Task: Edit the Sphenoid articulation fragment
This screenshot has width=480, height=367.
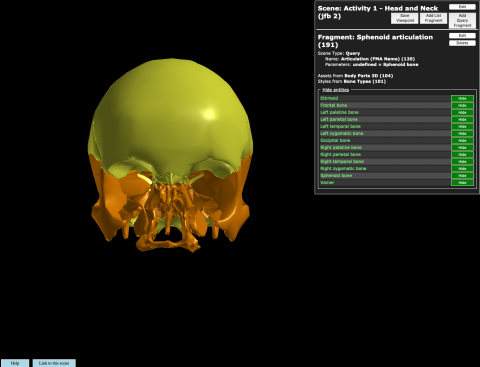Action: pyautogui.click(x=462, y=36)
